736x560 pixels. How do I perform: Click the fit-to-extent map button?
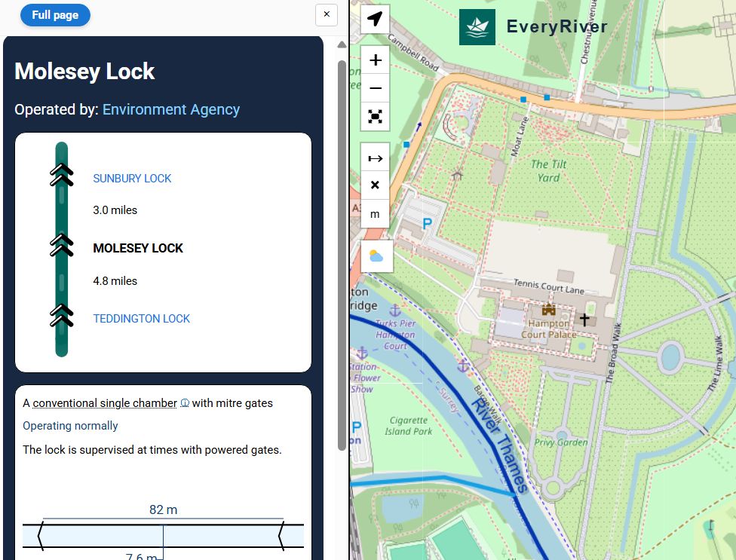click(x=375, y=116)
